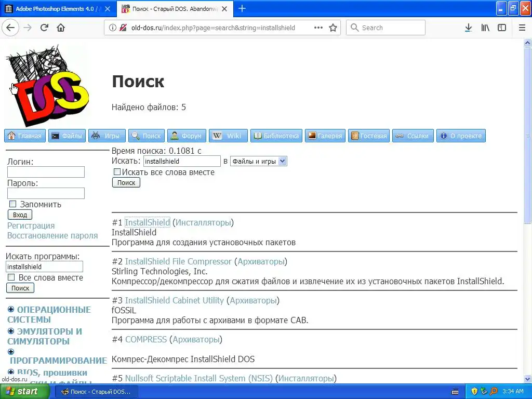Screen dimensions: 532x399
Task: Open page actions three-dot menu
Action: tap(318, 28)
